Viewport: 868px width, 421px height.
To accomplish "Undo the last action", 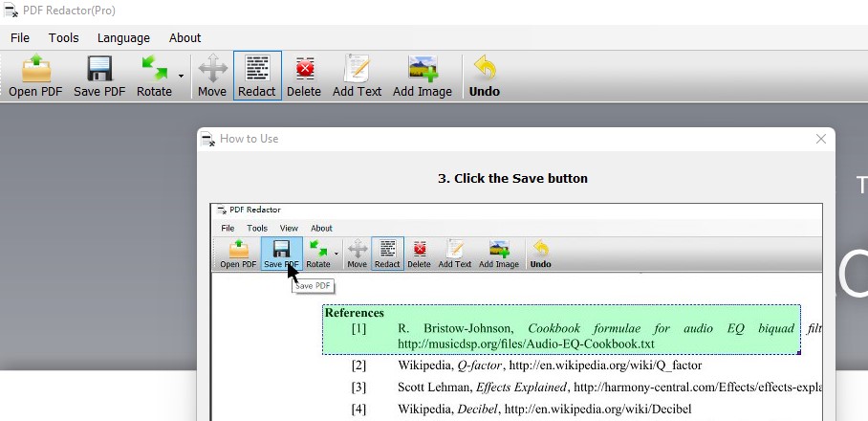I will click(485, 76).
